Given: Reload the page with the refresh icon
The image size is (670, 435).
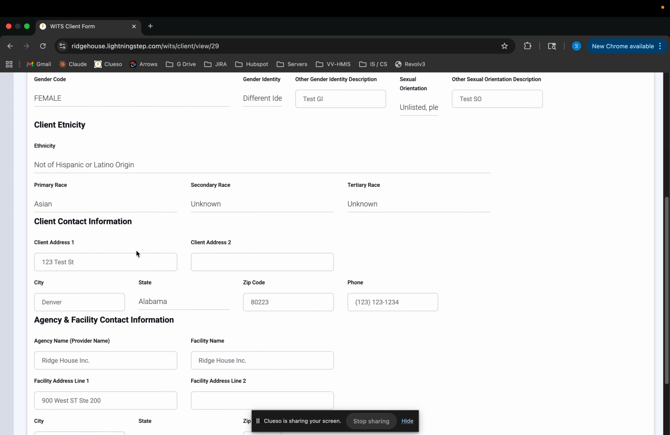Looking at the screenshot, I should click(x=43, y=46).
